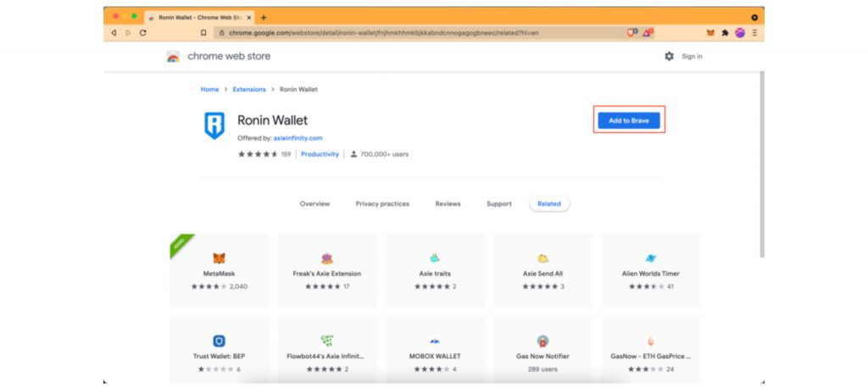
Task: Go to the Home breadcrumb link
Action: pos(210,89)
